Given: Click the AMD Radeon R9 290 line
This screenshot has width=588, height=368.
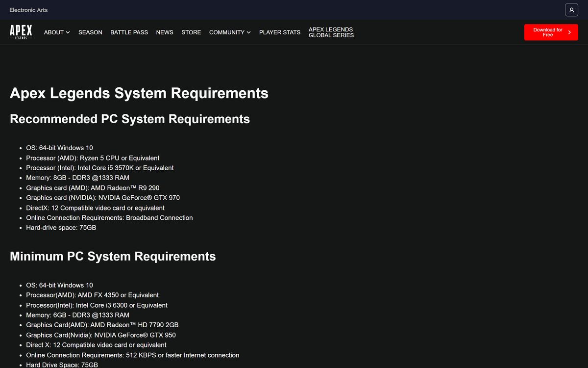Looking at the screenshot, I should click(93, 188).
